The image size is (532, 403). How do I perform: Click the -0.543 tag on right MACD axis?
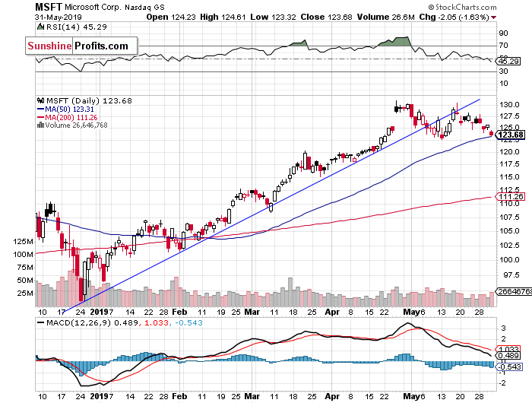point(509,367)
